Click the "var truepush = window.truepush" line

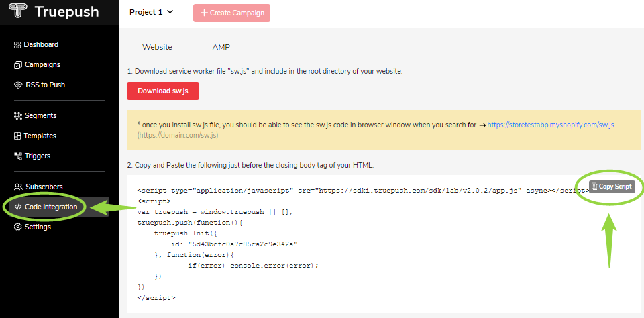pyautogui.click(x=215, y=212)
